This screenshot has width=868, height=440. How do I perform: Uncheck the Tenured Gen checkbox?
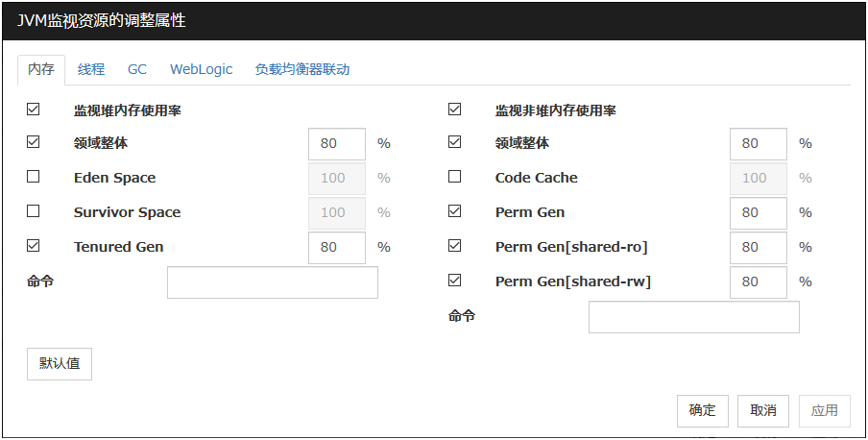click(x=34, y=246)
